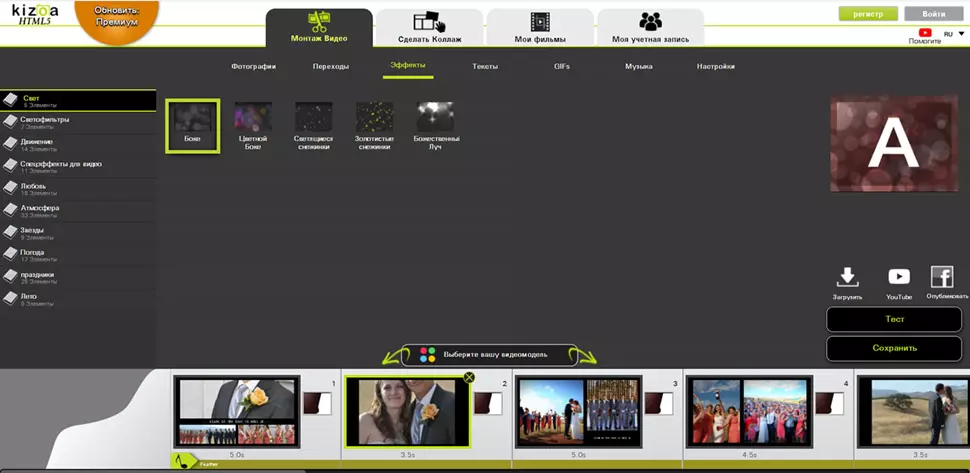970x473 pixels.
Task: Expand the Светофильтры effects category
Action: coord(45,120)
